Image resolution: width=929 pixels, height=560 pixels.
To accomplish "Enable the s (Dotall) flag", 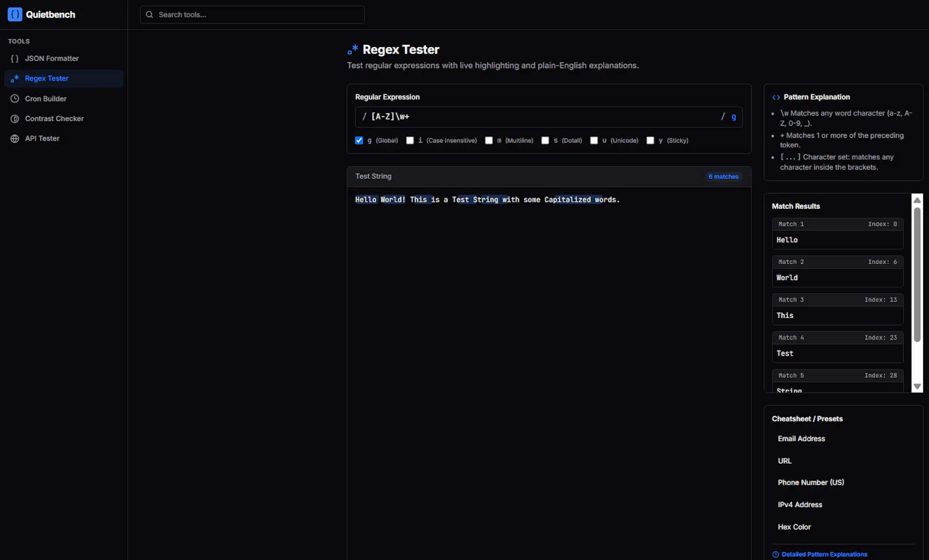I will coord(545,140).
